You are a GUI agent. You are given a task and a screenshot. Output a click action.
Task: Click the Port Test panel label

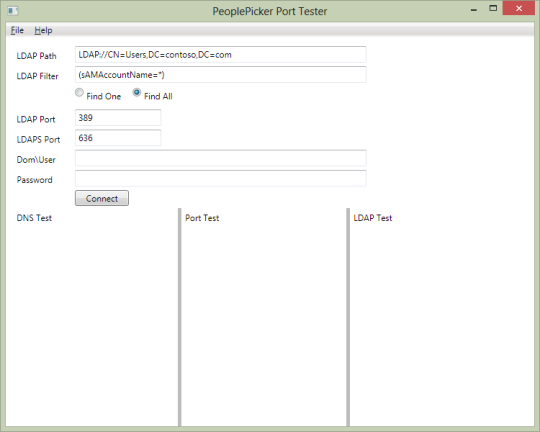coord(202,218)
